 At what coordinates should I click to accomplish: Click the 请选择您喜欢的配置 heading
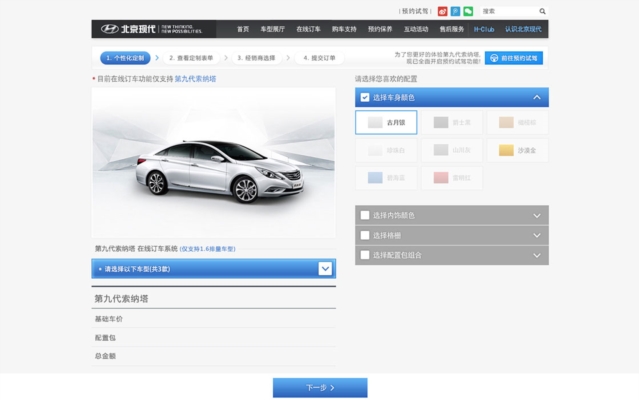pyautogui.click(x=386, y=79)
